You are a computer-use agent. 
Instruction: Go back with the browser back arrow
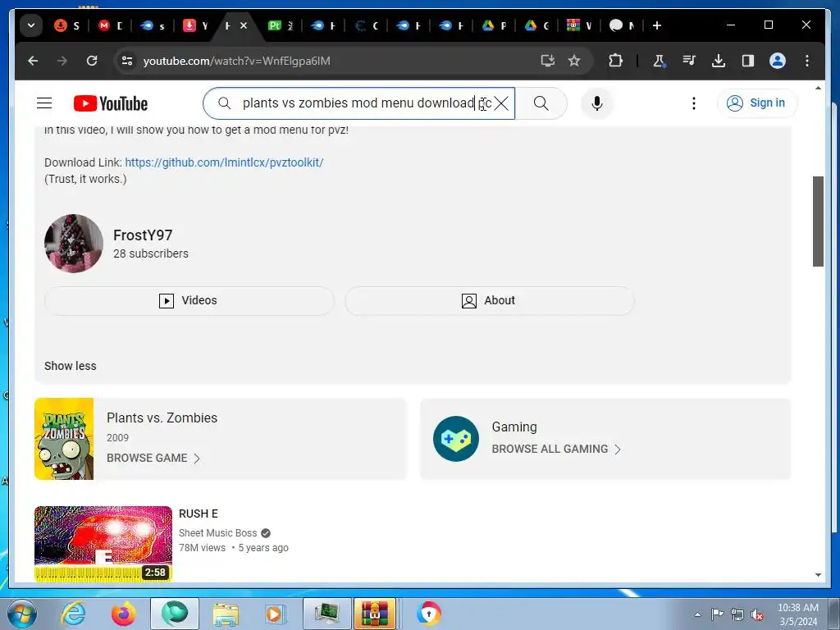tap(33, 61)
